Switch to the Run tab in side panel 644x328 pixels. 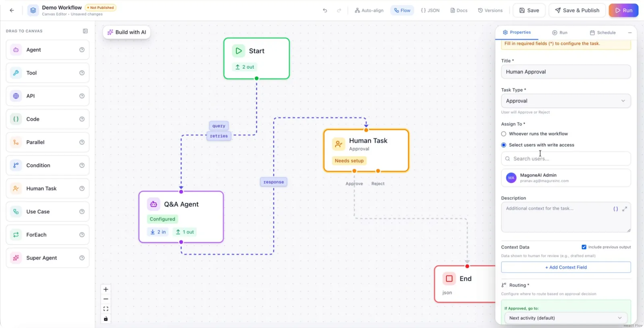(560, 33)
